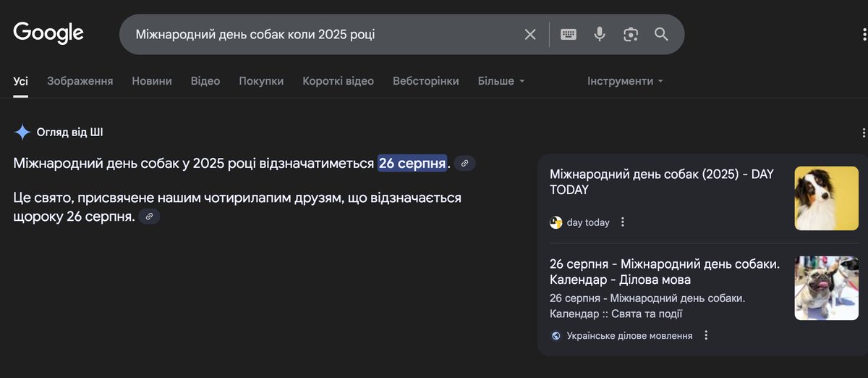The width and height of the screenshot is (868, 378).
Task: Switch to the Зображення tab
Action: coord(80,81)
